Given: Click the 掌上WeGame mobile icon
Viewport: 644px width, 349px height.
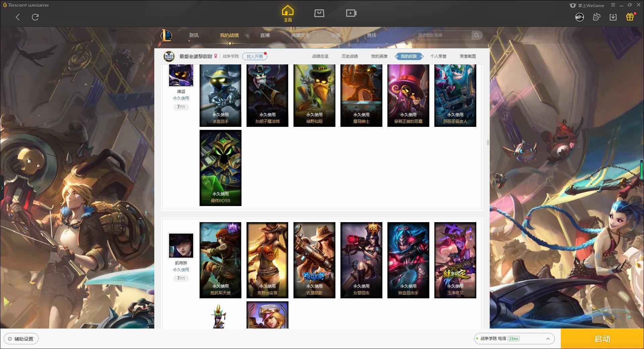Looking at the screenshot, I should (587, 5).
